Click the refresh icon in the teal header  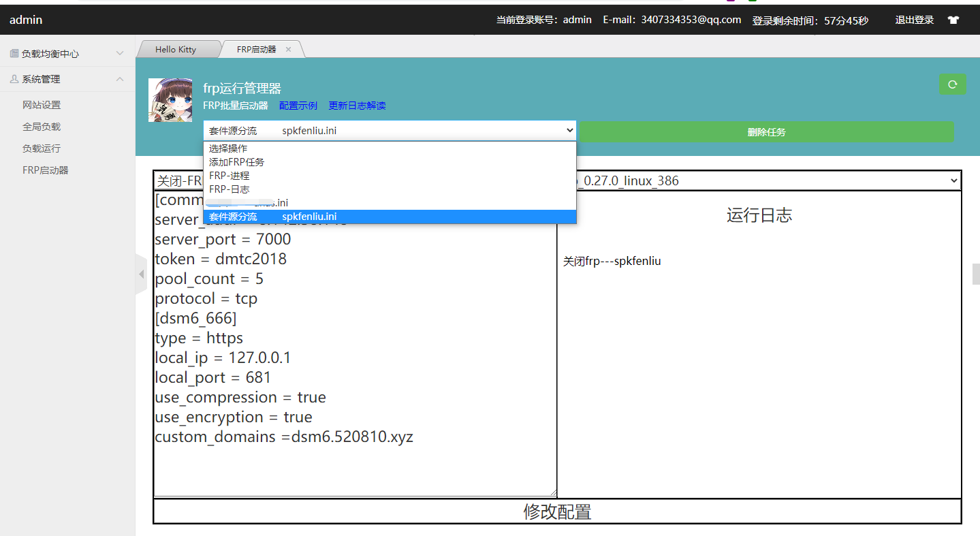coord(952,84)
